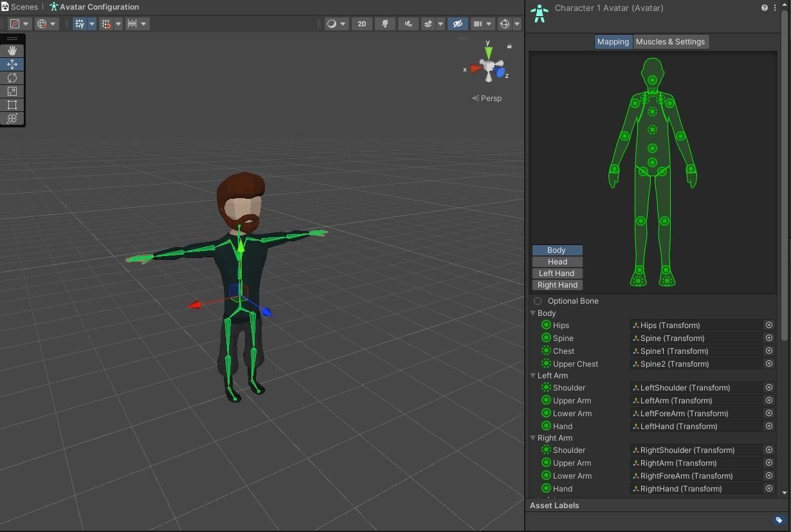The width and height of the screenshot is (791, 532).
Task: Select the Scale tool
Action: (12, 91)
